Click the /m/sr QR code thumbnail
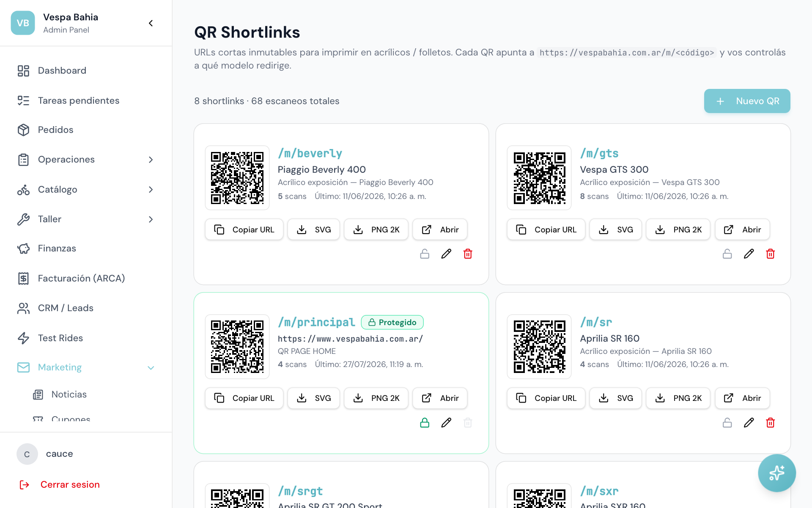Viewport: 812px width, 508px height. (539, 346)
